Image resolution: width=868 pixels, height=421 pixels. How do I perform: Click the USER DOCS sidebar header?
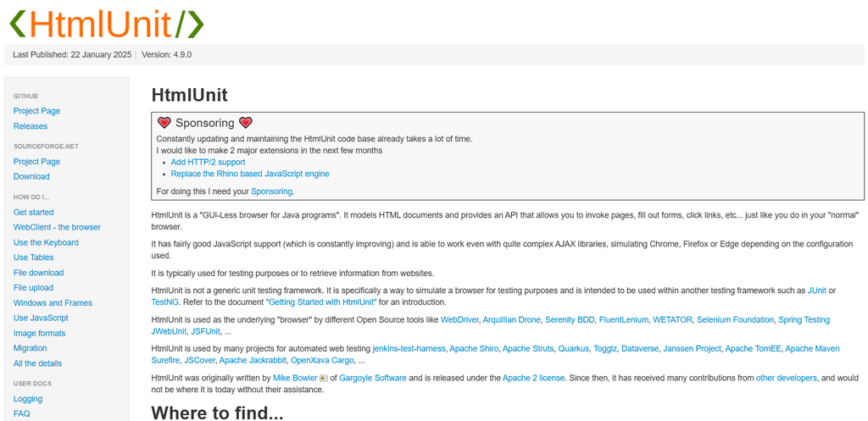click(x=32, y=384)
